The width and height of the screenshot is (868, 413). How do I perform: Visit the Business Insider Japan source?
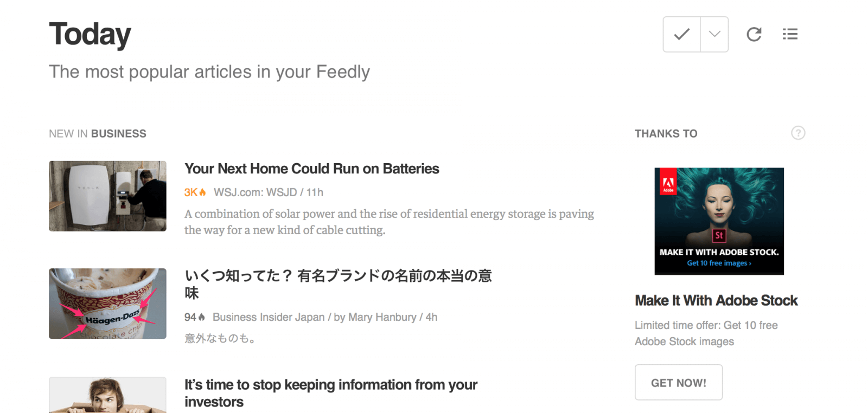(x=269, y=317)
